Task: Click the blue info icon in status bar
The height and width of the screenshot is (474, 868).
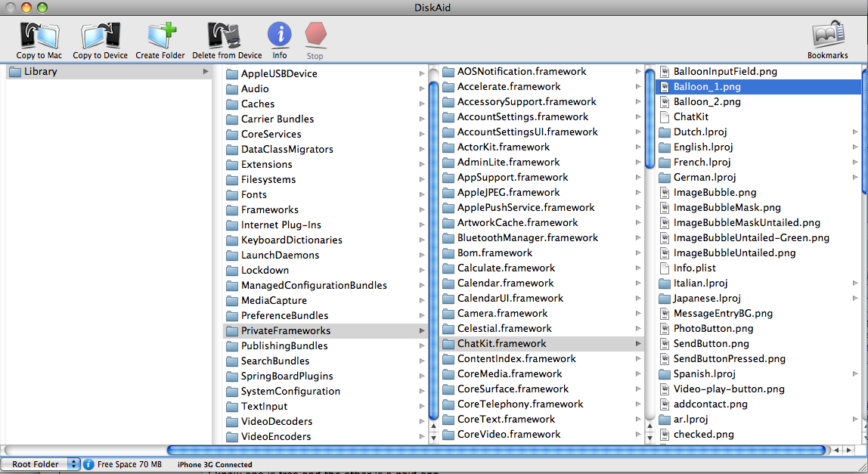Action: coord(88,464)
